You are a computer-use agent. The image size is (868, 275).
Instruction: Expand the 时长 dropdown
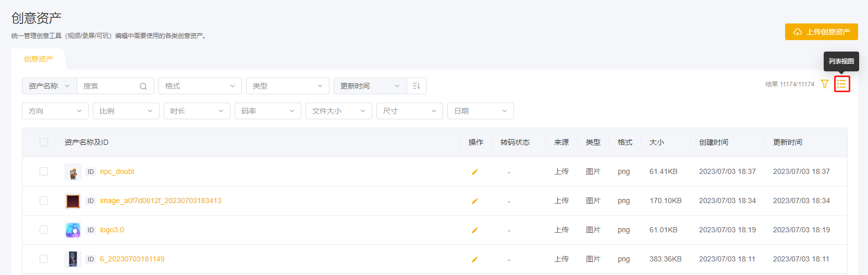[197, 111]
